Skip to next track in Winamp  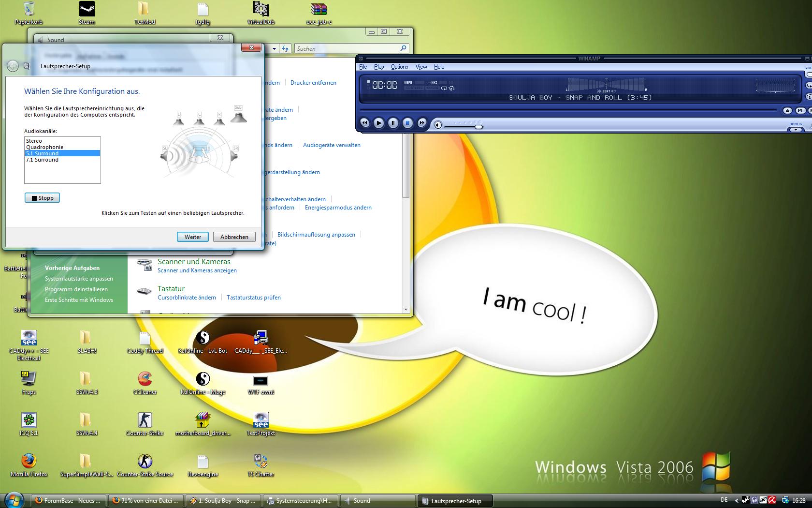(422, 123)
